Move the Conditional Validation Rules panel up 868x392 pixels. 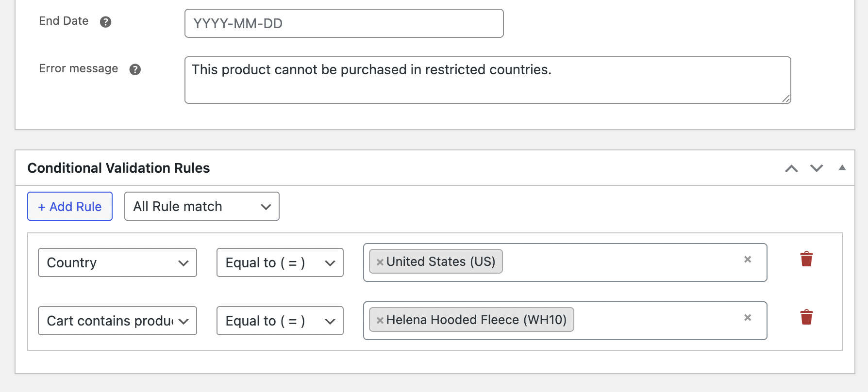coord(791,168)
